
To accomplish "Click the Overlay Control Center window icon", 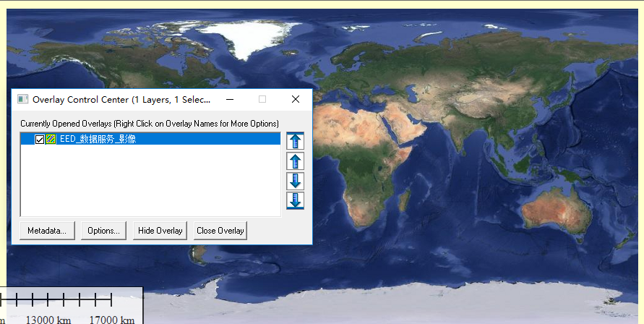I will coord(23,99).
